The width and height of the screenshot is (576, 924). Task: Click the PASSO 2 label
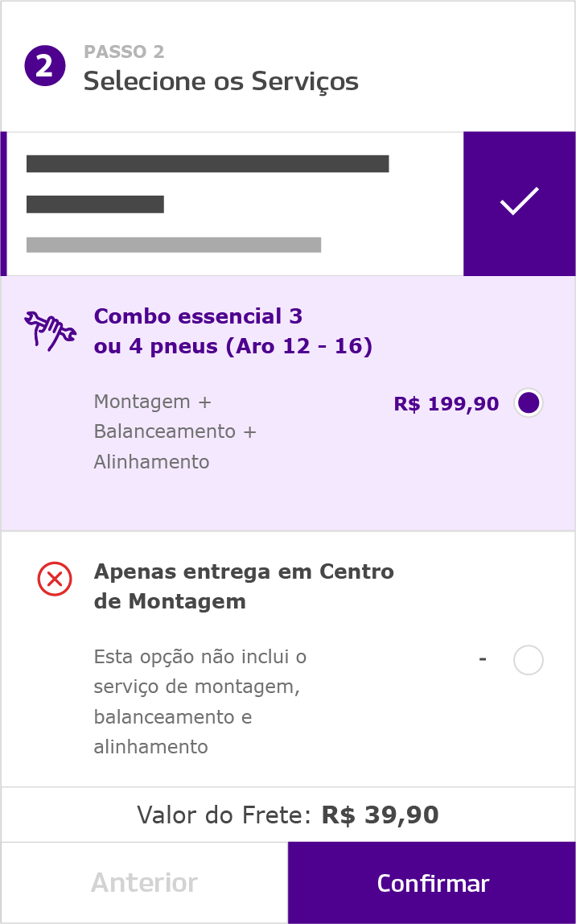click(124, 52)
